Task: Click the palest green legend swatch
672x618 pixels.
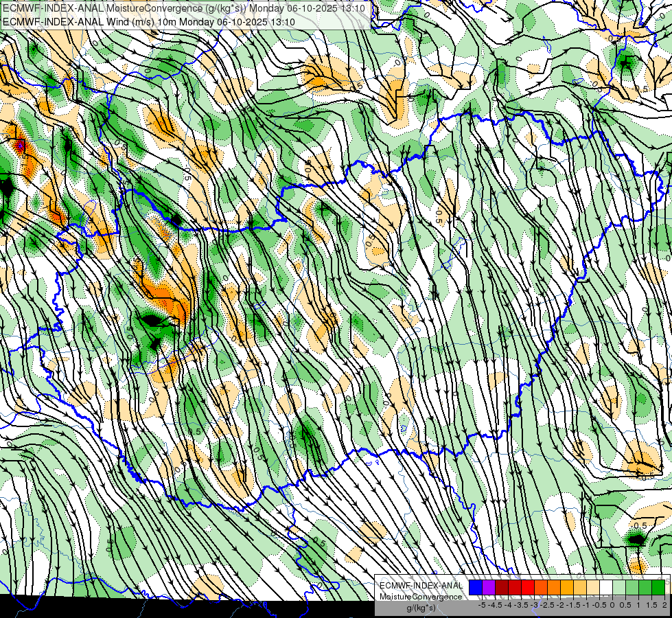Action: [619, 588]
